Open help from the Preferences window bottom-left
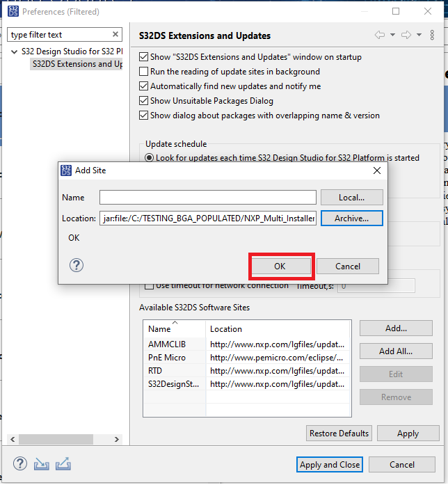 click(x=20, y=464)
